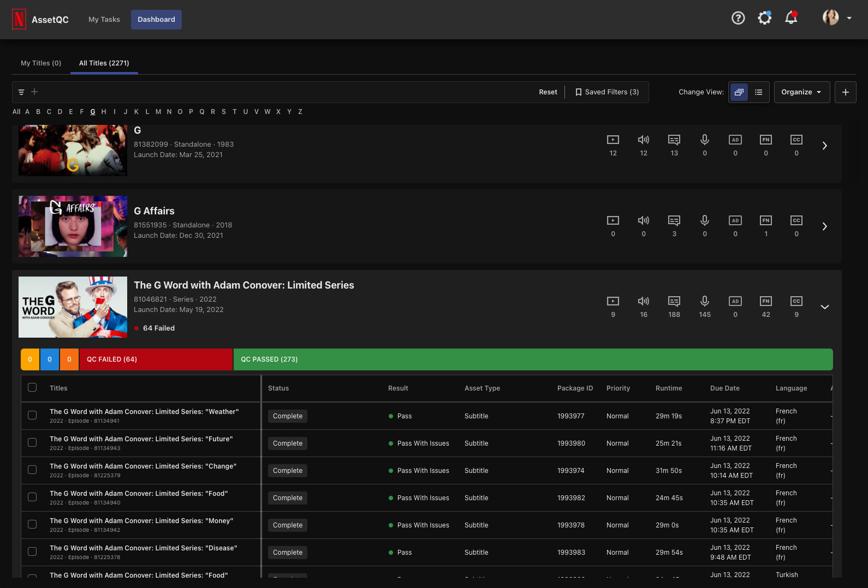The image size is (868, 588).
Task: Click subtitle icon in G title row
Action: (x=674, y=140)
